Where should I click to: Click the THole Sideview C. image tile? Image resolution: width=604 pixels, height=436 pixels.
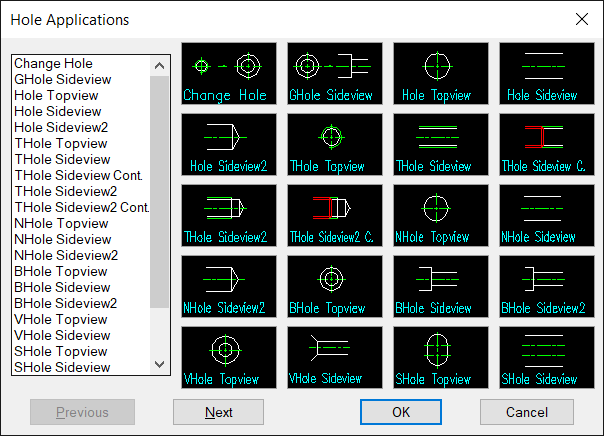(547, 144)
